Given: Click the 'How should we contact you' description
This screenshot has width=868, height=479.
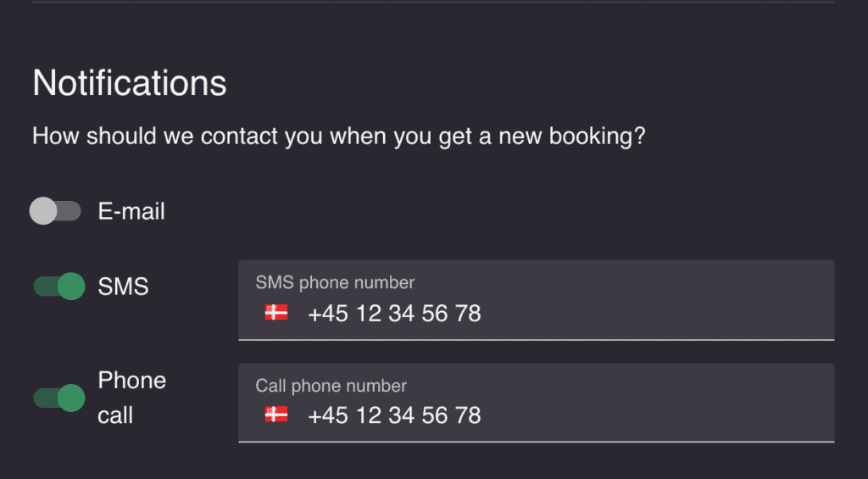Looking at the screenshot, I should 339,136.
